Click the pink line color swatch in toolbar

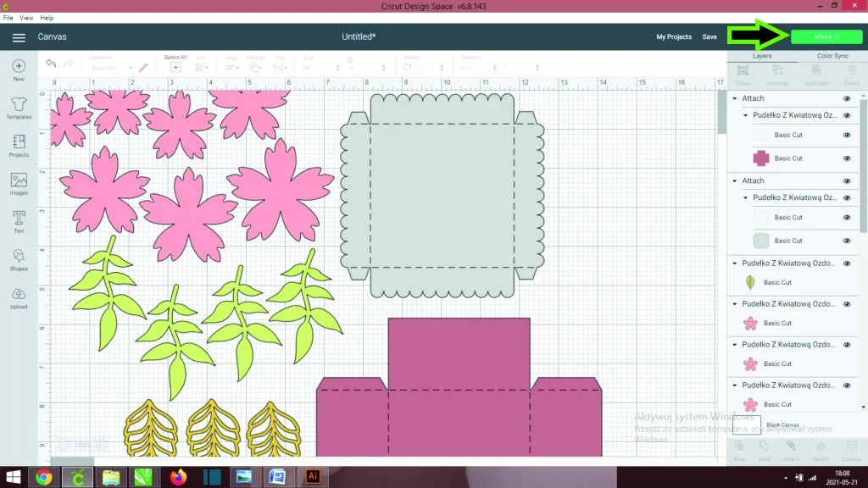coord(143,68)
